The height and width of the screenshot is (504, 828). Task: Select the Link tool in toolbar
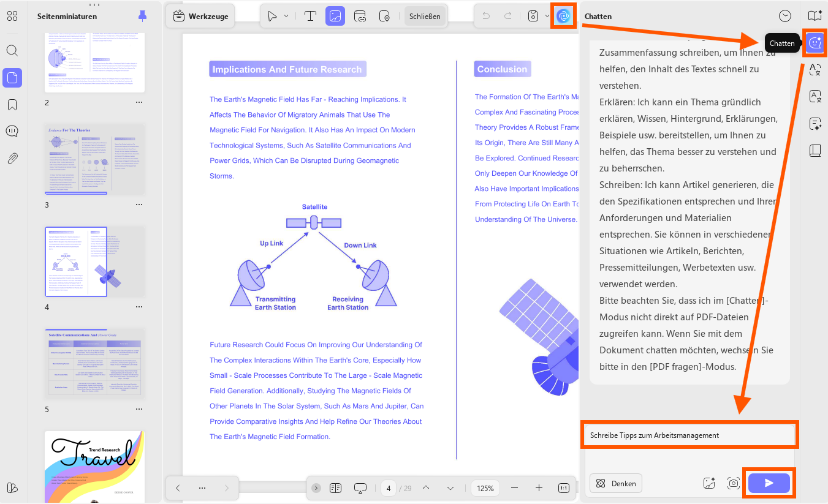(x=360, y=17)
